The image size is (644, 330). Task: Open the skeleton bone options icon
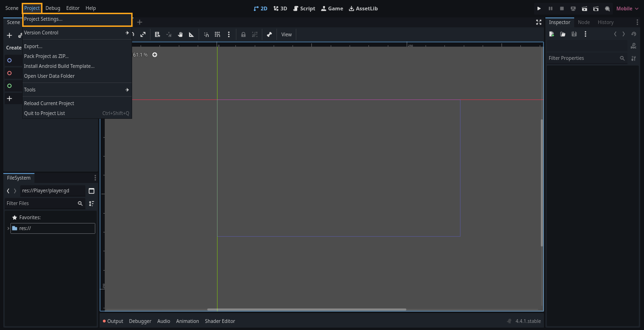pyautogui.click(x=269, y=34)
